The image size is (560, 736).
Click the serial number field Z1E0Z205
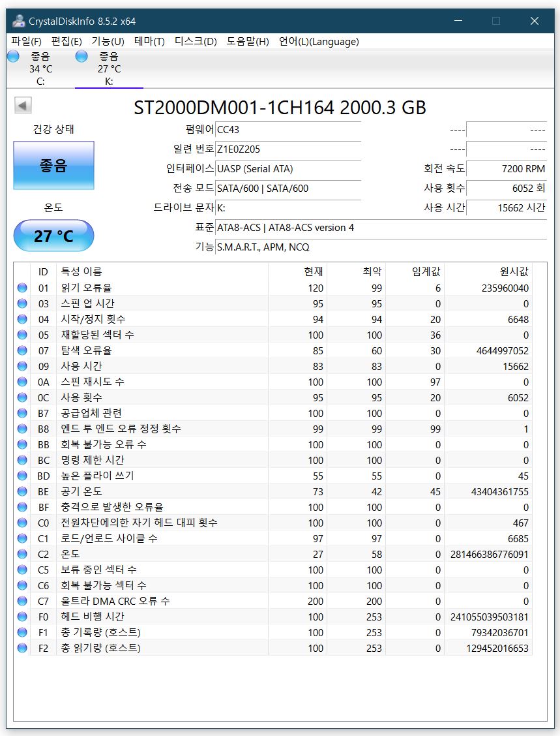(x=288, y=149)
